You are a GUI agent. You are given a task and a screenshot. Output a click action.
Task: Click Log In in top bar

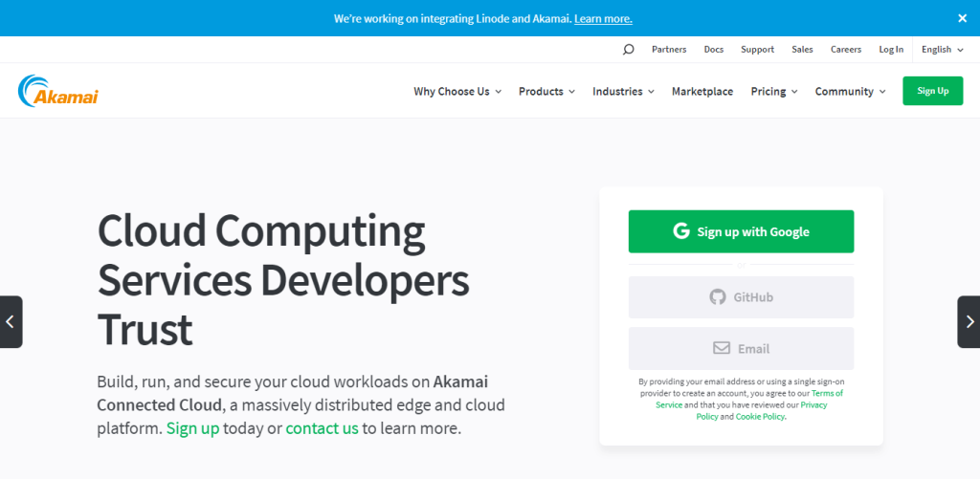point(891,50)
